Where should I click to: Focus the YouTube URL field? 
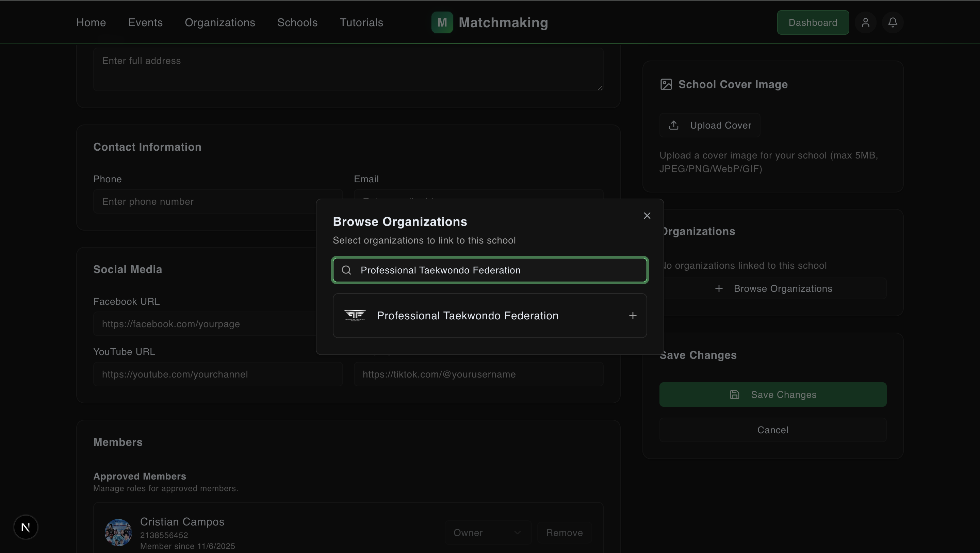(218, 374)
